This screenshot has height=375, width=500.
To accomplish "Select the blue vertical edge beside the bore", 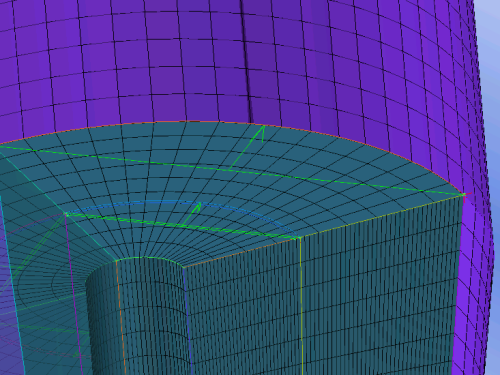I will click(x=188, y=320).
